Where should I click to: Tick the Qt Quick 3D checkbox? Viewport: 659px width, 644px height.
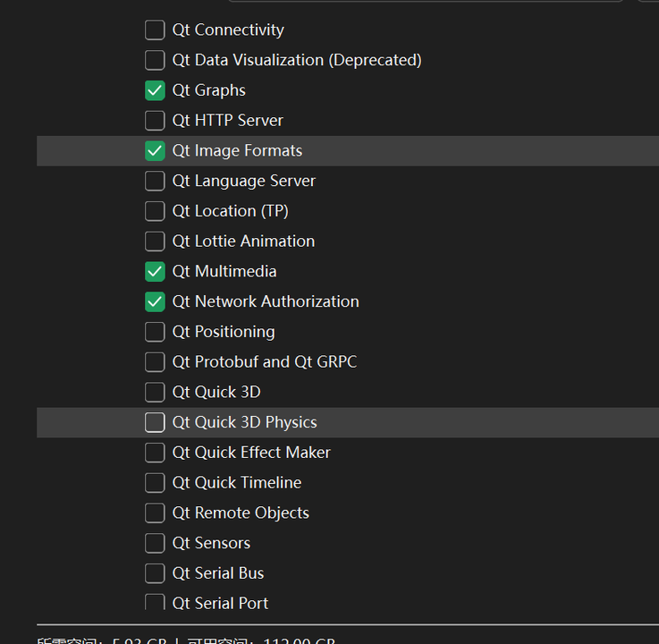point(155,392)
